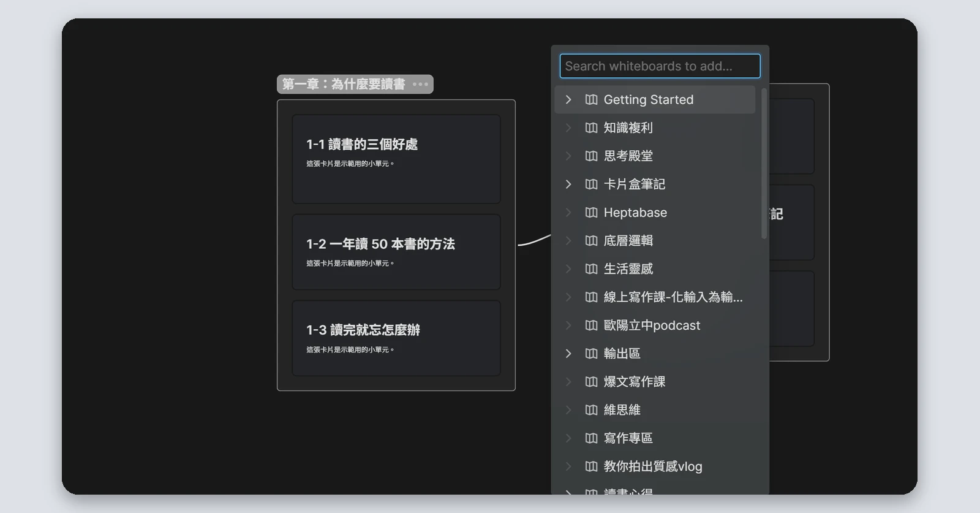Select 思考殿堂 from the whiteboard list
Screen dimensions: 980x513
pyautogui.click(x=655, y=156)
